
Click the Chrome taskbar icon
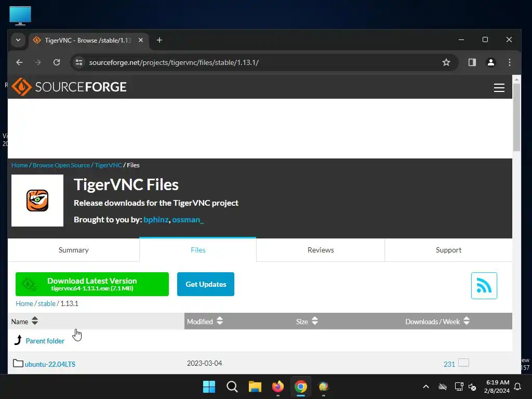(x=301, y=387)
